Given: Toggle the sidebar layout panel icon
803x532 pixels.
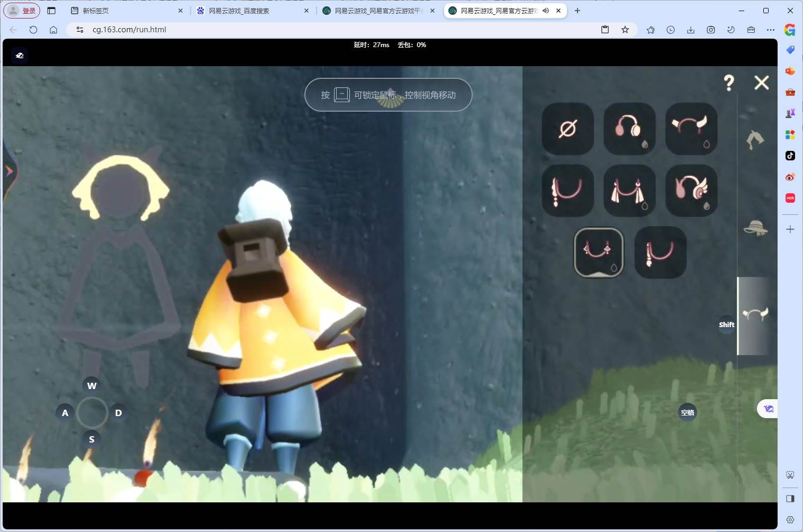Looking at the screenshot, I should [x=790, y=499].
